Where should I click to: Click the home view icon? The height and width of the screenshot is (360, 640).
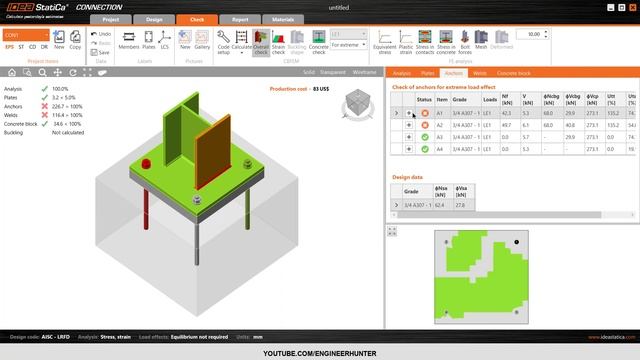coord(12,72)
